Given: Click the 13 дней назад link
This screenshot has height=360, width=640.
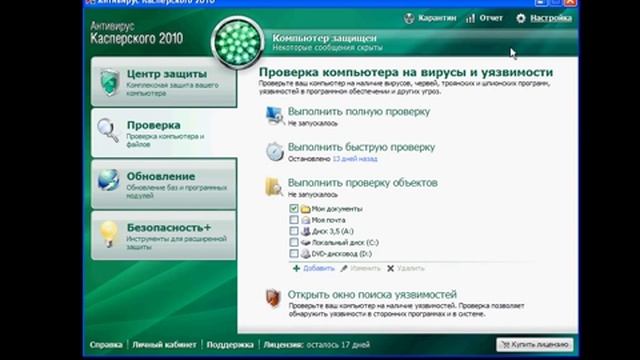Looking at the screenshot, I should tap(355, 159).
